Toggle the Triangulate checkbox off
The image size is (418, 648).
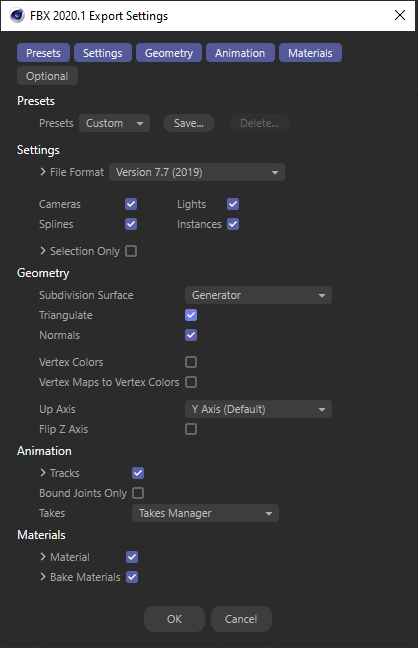tap(191, 315)
